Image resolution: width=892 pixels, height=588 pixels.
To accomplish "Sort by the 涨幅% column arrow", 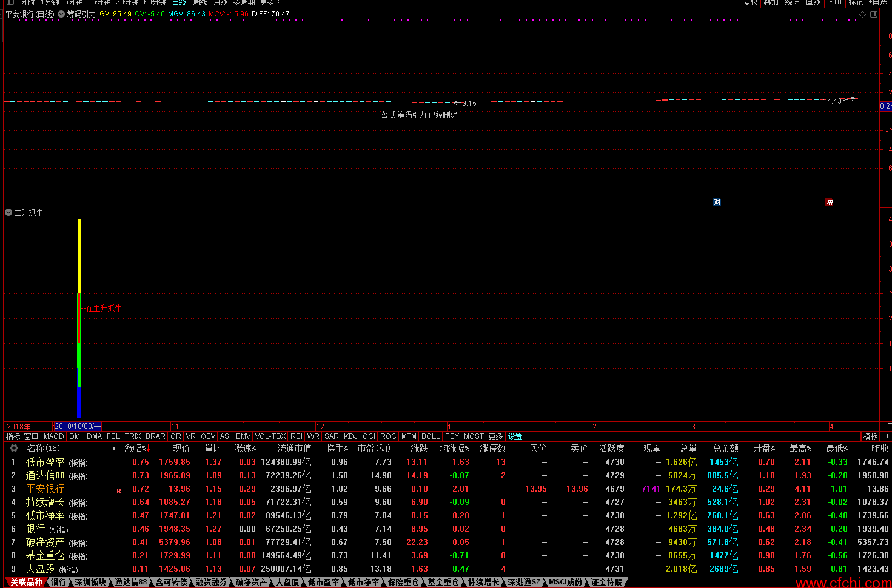I will pyautogui.click(x=149, y=449).
